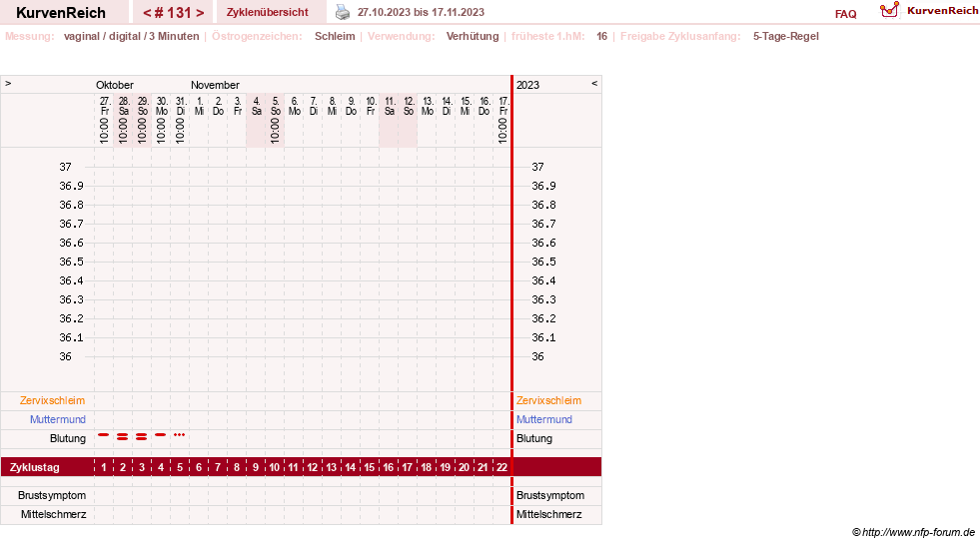Click the right Muttermund label
The height and width of the screenshot is (544, 980).
pos(543,419)
